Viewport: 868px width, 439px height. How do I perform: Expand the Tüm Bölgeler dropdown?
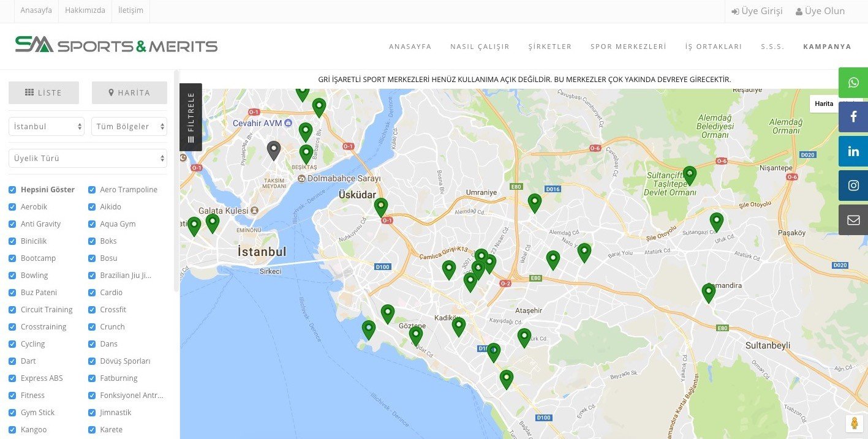click(x=129, y=127)
